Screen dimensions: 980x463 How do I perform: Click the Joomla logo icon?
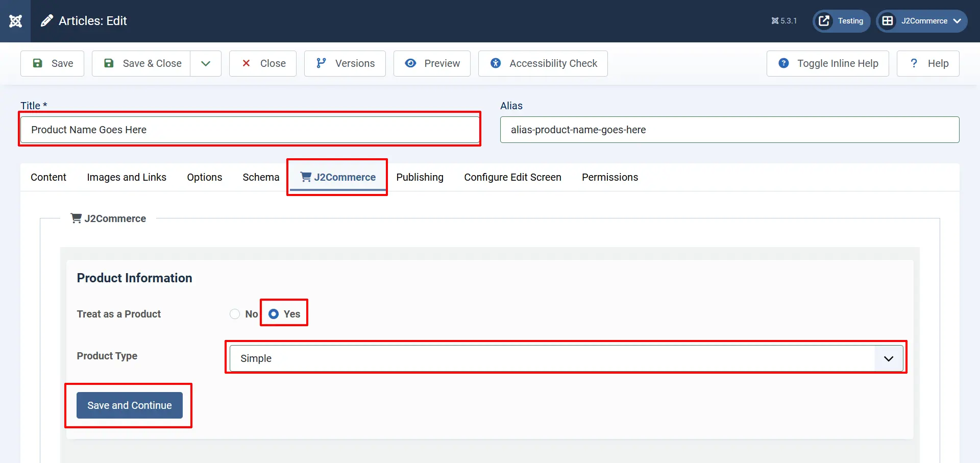(15, 21)
